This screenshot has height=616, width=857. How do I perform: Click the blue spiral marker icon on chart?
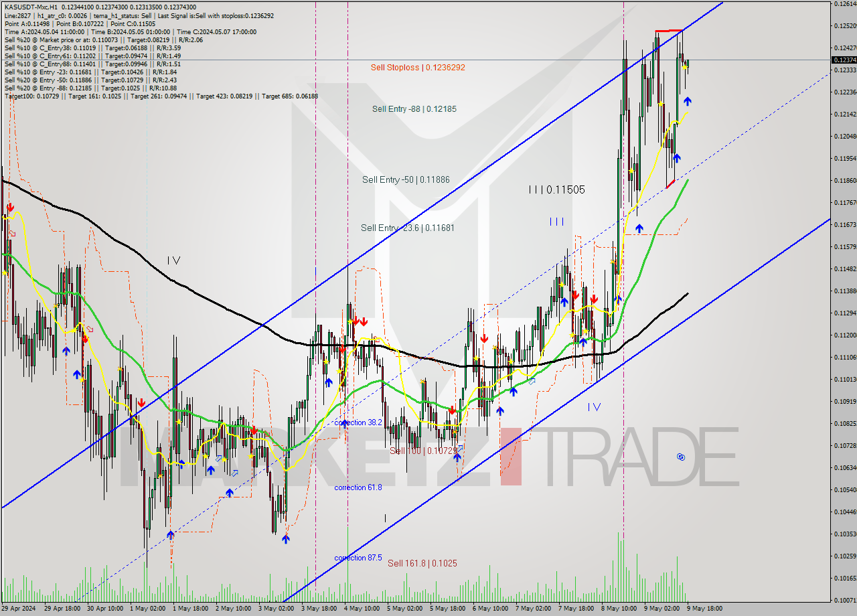point(680,457)
